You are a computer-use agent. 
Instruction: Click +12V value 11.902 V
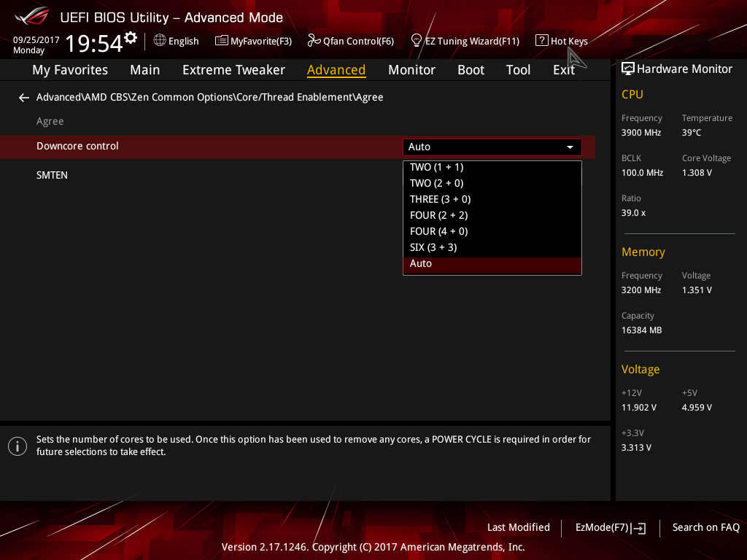[639, 408]
